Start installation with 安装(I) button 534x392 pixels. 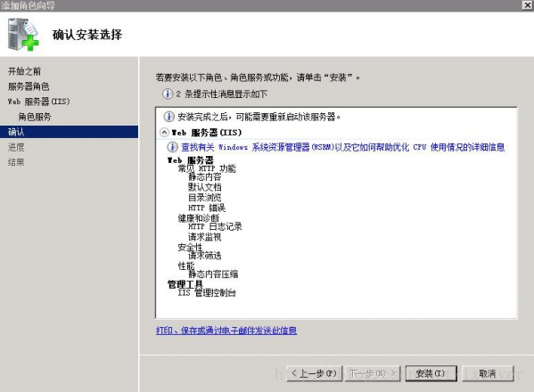point(431,373)
